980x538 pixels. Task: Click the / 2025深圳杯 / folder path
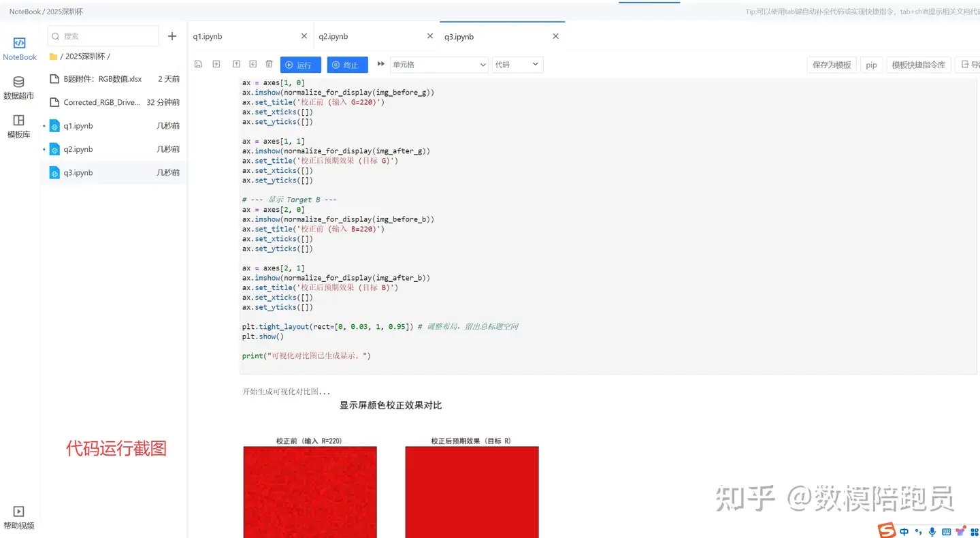85,57
